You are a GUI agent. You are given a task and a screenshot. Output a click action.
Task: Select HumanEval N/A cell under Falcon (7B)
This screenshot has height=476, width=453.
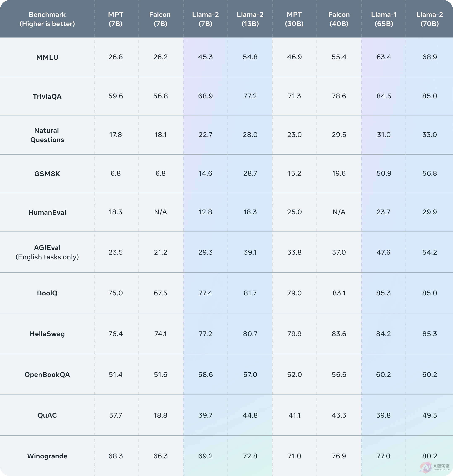pos(160,212)
